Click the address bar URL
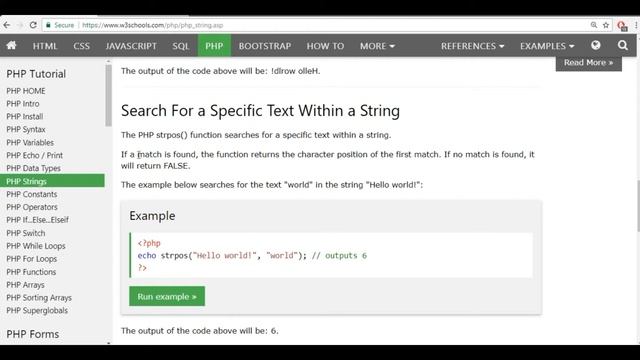Viewport: 640px width, 360px height. click(x=153, y=25)
